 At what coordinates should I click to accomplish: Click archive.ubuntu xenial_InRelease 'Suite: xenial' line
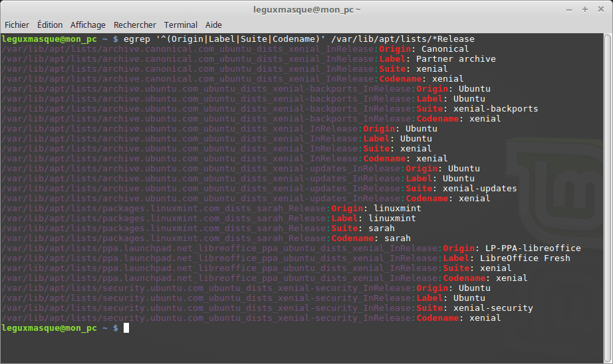point(217,149)
